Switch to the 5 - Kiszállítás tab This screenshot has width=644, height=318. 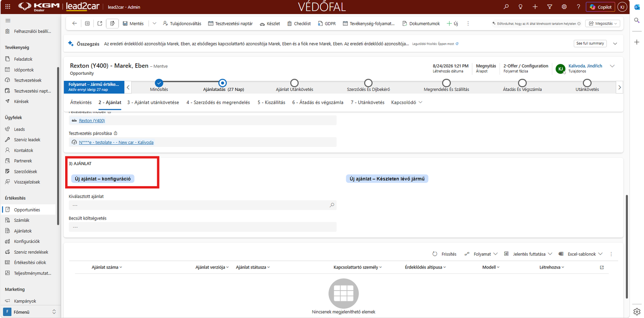(x=271, y=103)
